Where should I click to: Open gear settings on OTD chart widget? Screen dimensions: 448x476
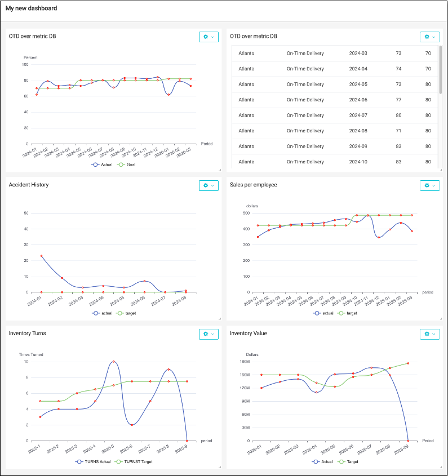coord(208,37)
